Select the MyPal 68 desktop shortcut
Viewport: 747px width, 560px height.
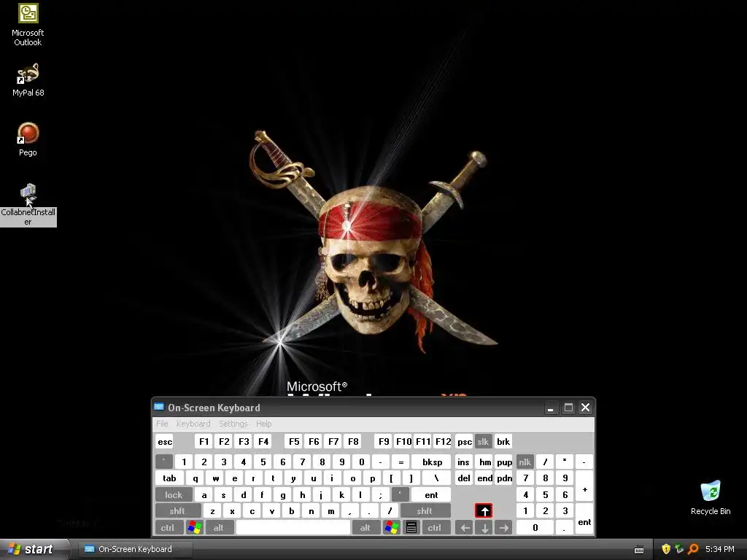click(28, 79)
